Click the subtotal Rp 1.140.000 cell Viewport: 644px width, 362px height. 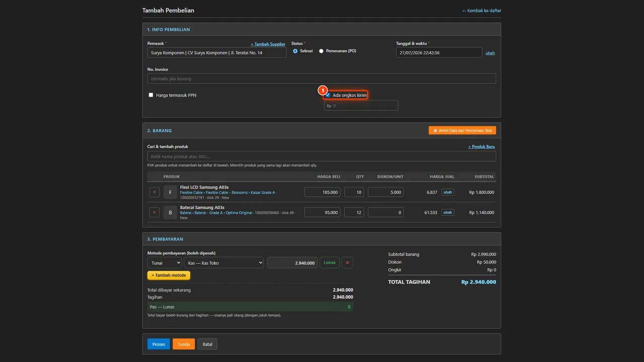point(481,212)
